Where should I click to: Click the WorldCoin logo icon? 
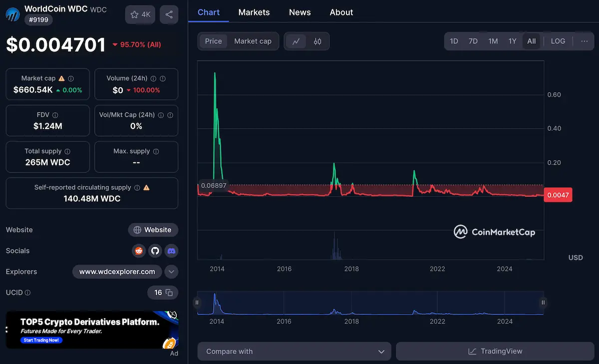pos(13,14)
